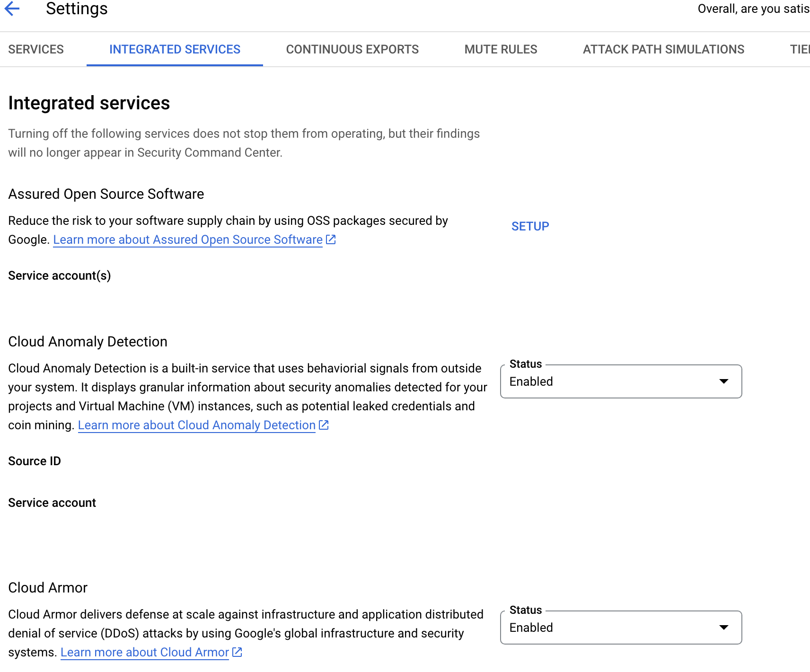Open Learn more about Cloud Armor link

(x=144, y=652)
